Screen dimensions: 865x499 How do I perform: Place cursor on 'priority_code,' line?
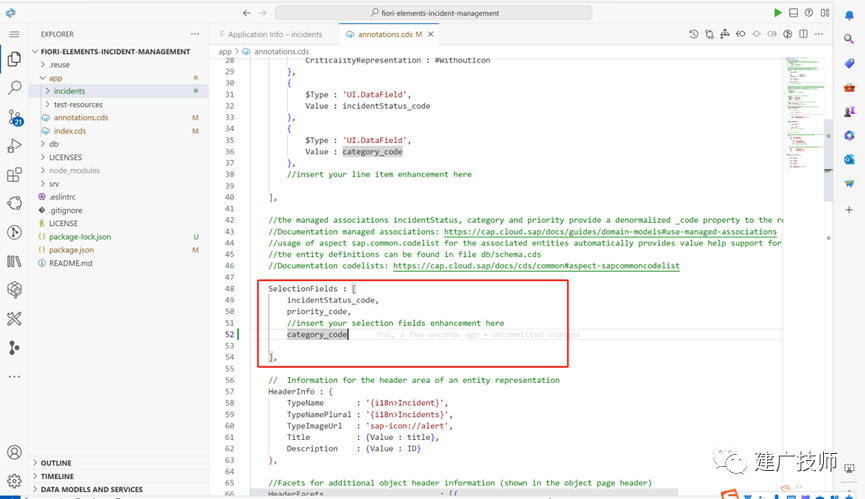(318, 312)
